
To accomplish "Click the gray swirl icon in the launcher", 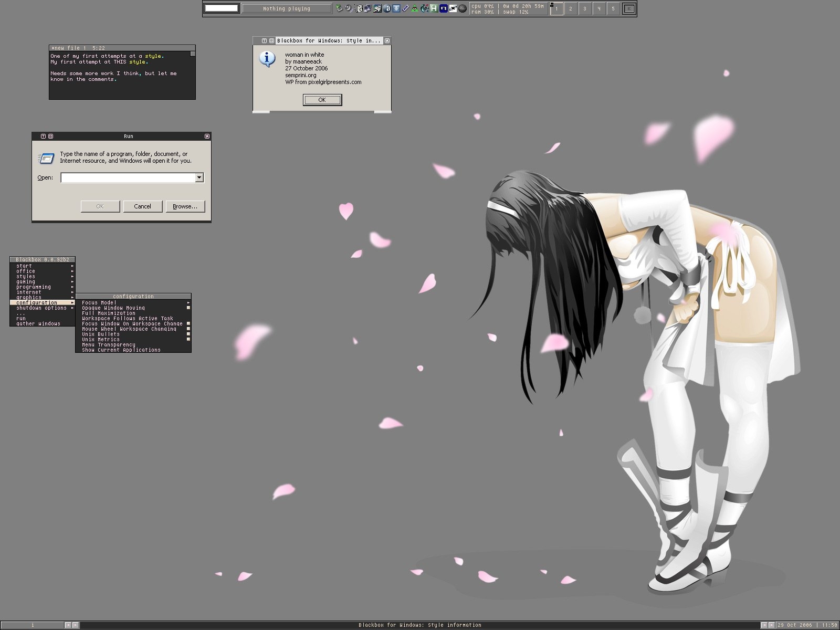I will pos(349,8).
